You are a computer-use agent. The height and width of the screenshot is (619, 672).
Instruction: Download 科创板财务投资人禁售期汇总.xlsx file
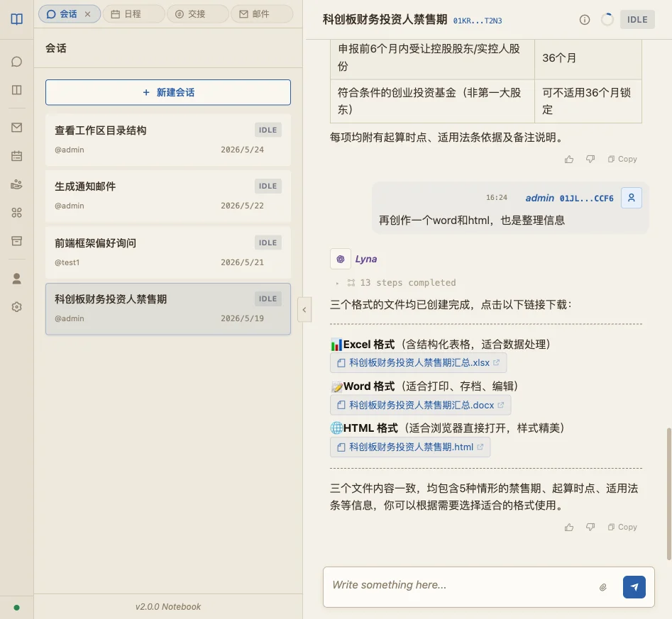point(418,363)
